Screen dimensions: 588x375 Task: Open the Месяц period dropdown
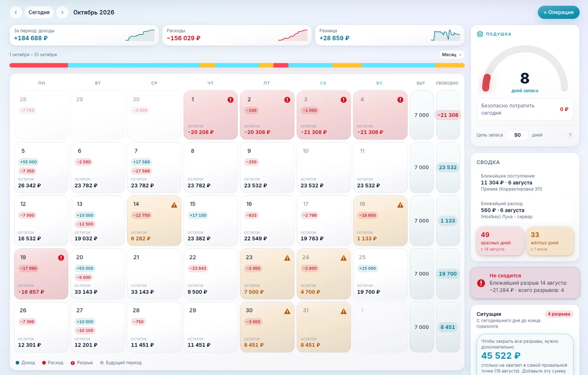(x=451, y=55)
